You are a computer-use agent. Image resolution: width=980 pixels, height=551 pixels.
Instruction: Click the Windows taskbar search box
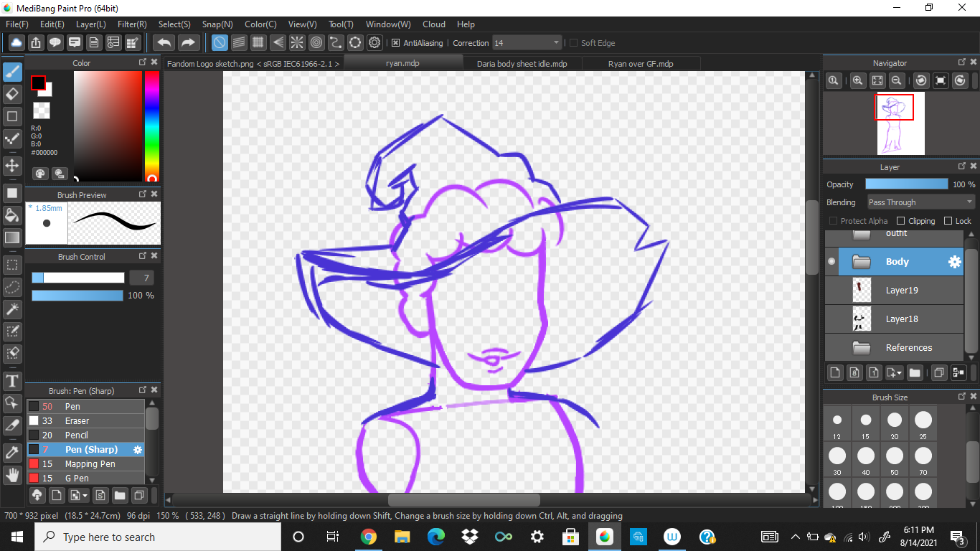point(157,537)
